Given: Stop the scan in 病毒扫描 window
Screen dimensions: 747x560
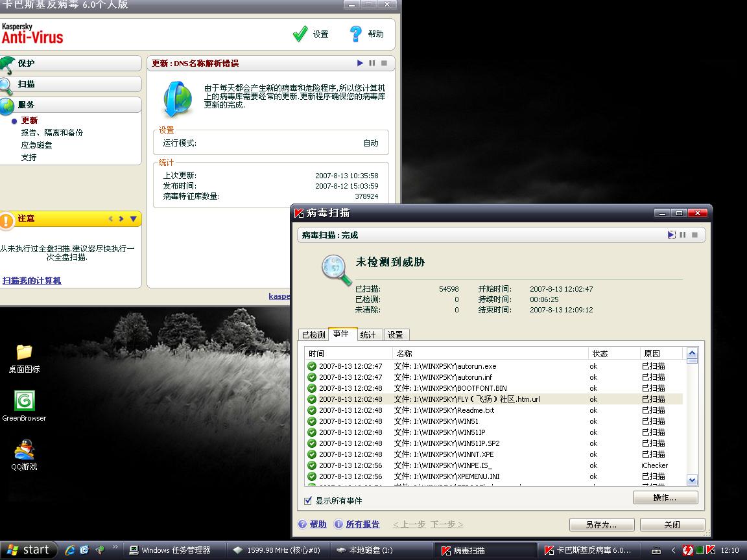Looking at the screenshot, I should click(x=694, y=235).
